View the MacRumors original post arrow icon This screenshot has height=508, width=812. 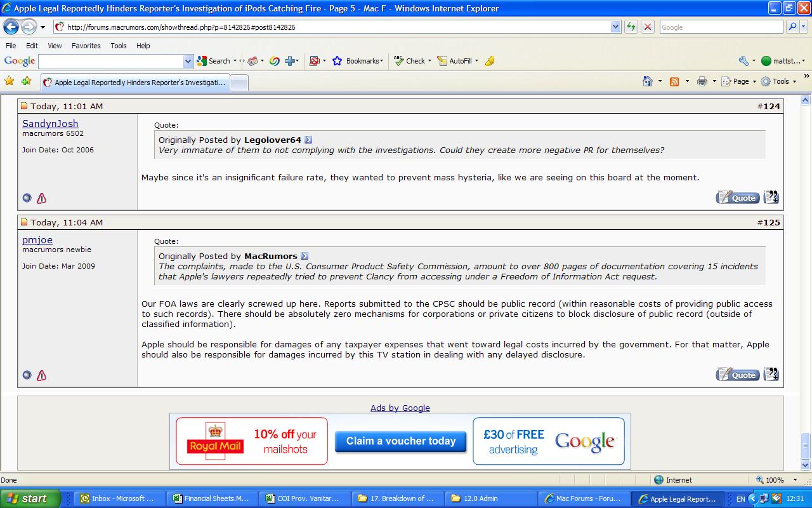[x=304, y=256]
